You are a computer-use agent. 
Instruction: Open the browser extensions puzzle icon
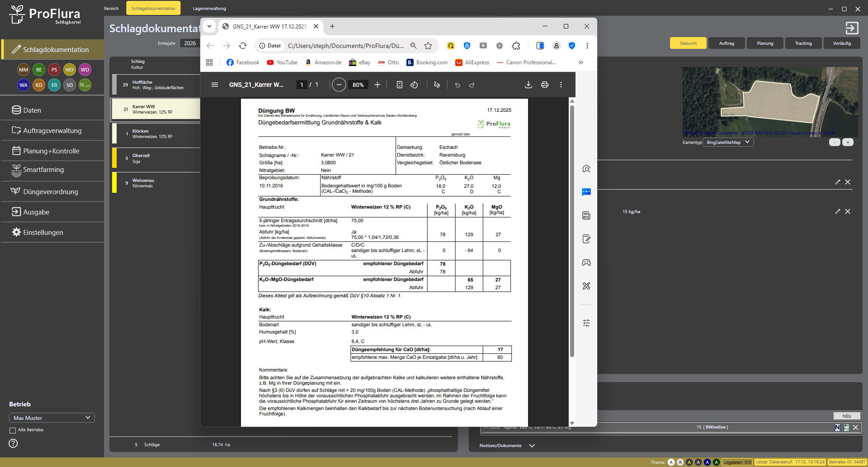click(516, 46)
